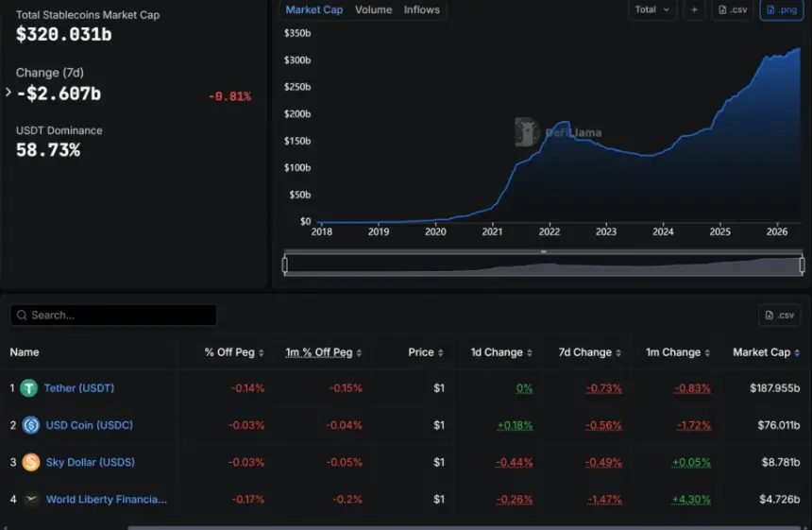Grab the right handle of chart range slider
812x530 pixels.
point(803,265)
